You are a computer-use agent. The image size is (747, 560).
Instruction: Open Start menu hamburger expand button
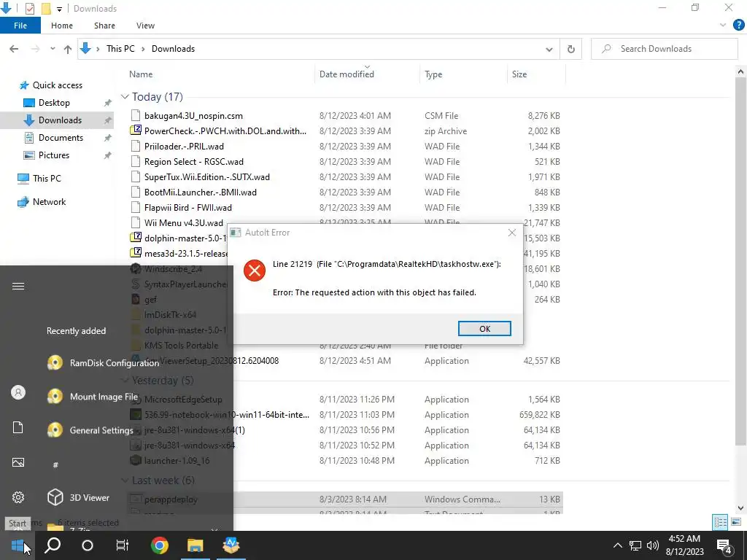pyautogui.click(x=18, y=286)
